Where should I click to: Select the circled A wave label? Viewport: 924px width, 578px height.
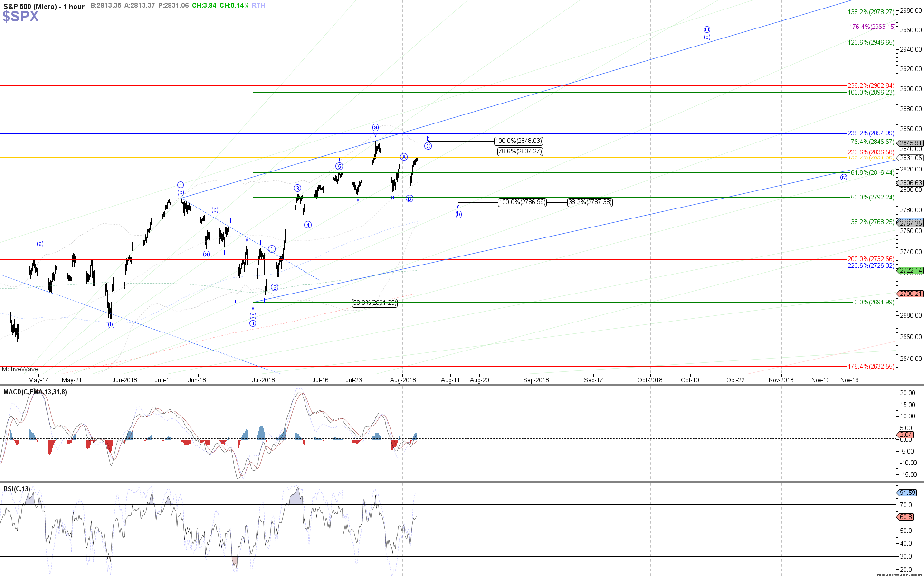click(x=404, y=157)
